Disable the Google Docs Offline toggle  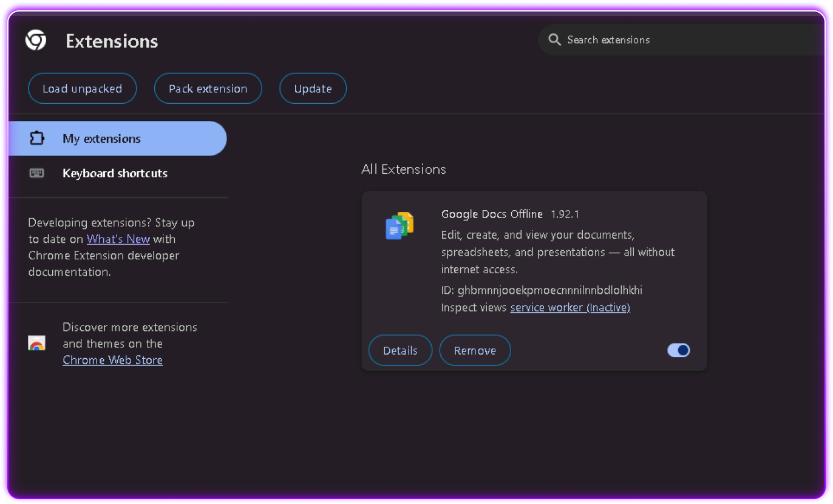pyautogui.click(x=679, y=350)
